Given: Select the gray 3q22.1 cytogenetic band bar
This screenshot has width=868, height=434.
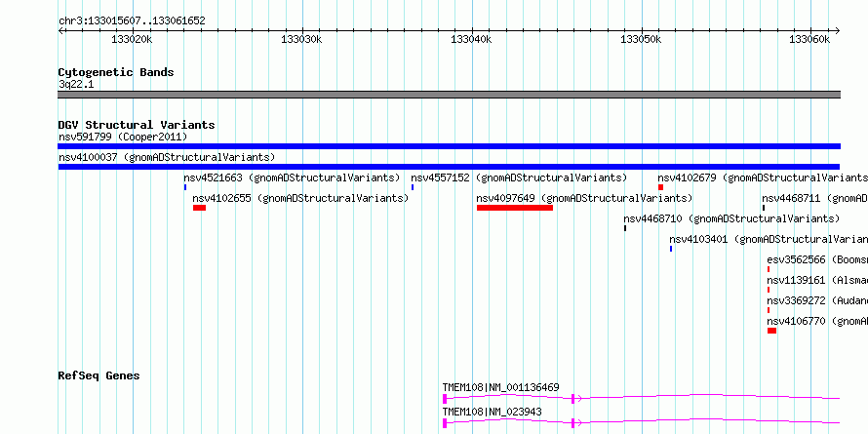Looking at the screenshot, I should tap(449, 95).
